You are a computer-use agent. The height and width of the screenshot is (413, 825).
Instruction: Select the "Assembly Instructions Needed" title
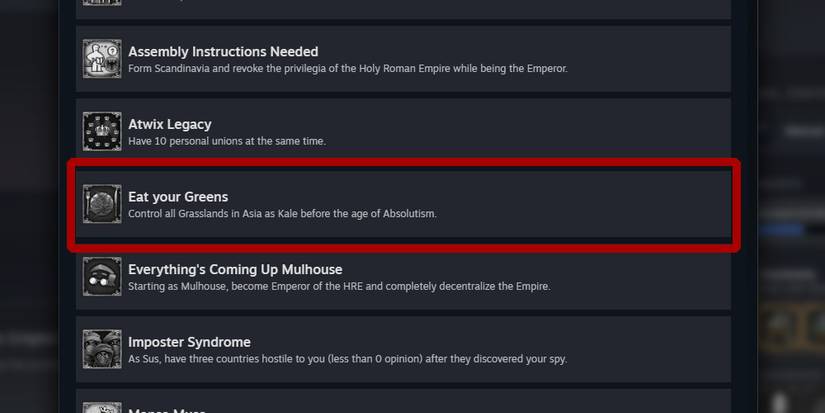click(x=223, y=51)
